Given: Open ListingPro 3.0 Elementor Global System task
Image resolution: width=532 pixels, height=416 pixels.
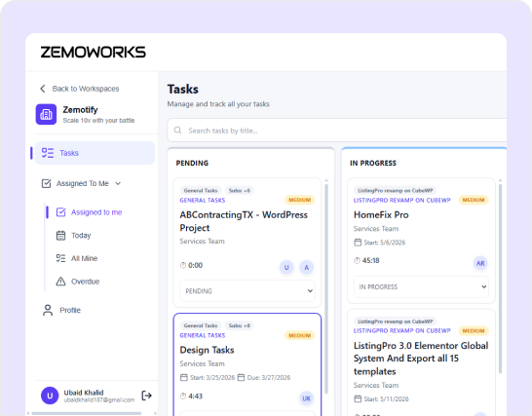Looking at the screenshot, I should [x=421, y=359].
